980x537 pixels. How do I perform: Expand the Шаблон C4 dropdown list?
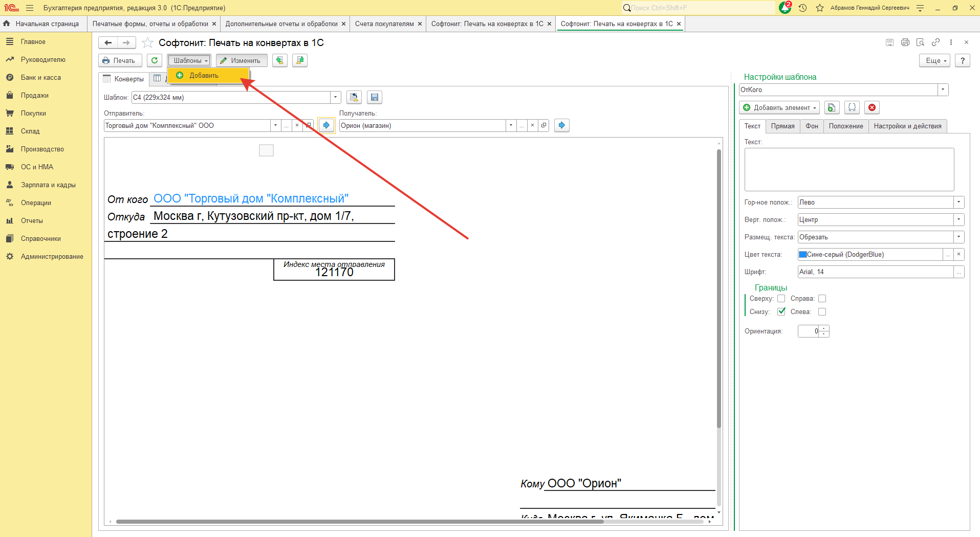[335, 97]
